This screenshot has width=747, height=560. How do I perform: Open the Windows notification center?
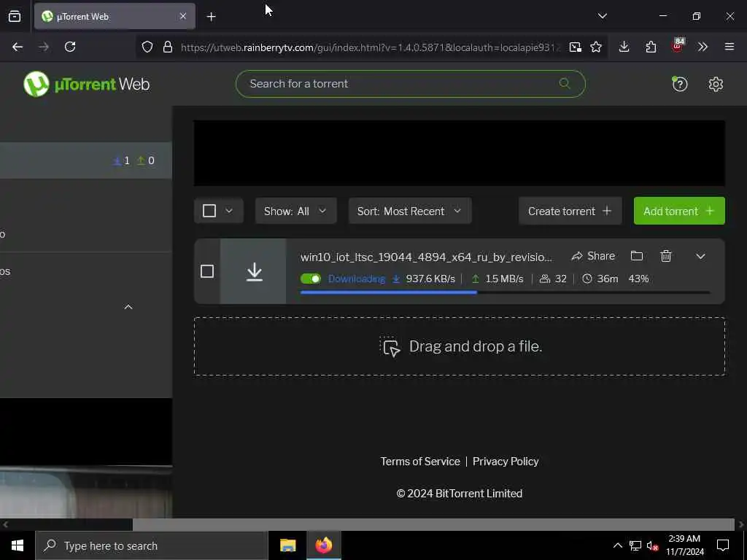tap(723, 545)
